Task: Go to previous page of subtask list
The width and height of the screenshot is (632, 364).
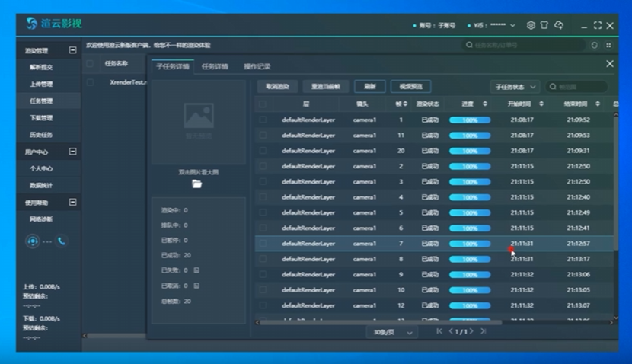Action: [x=451, y=331]
